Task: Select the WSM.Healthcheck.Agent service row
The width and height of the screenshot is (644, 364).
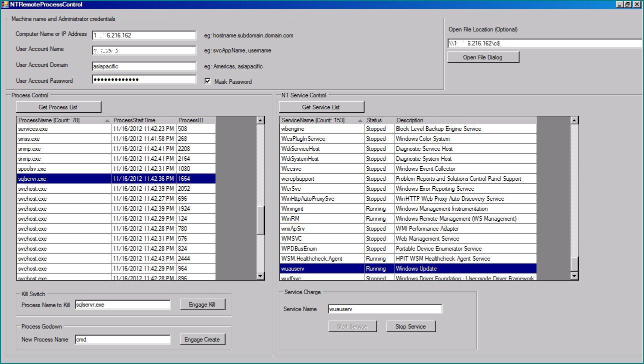Action: click(x=408, y=259)
